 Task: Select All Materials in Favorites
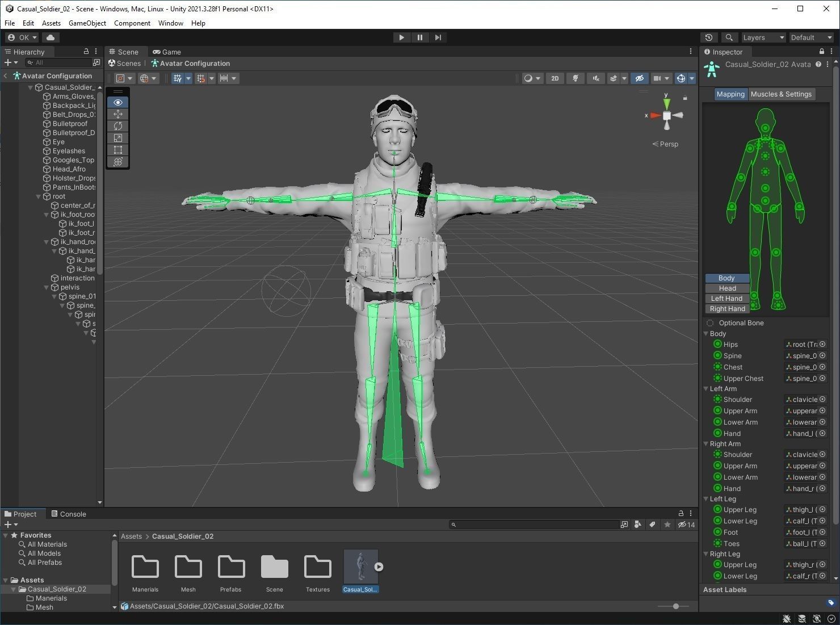tap(43, 544)
